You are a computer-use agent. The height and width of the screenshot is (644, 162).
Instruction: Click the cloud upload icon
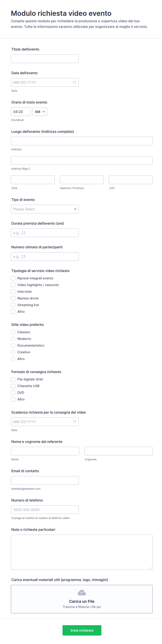(x=82, y=593)
